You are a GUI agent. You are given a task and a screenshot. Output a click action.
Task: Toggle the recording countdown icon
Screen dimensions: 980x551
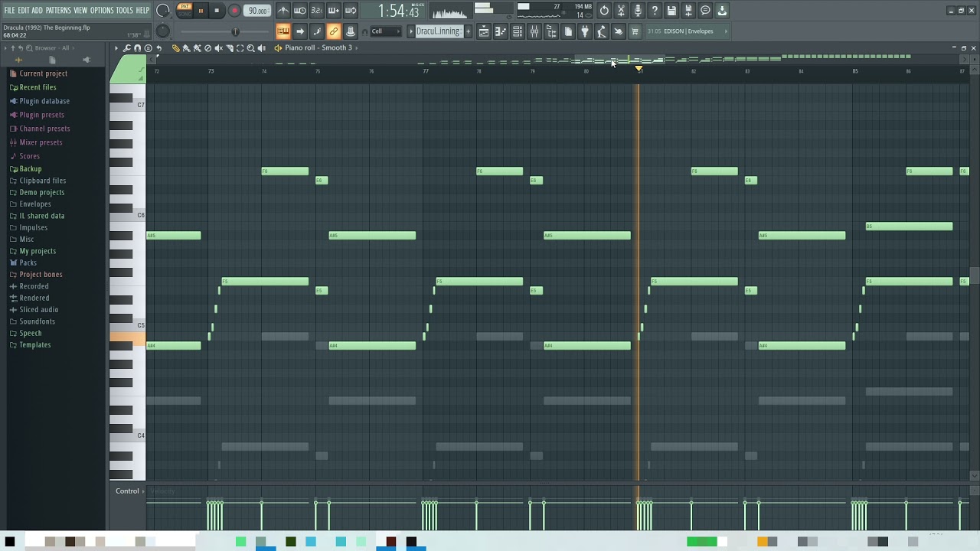[317, 11]
